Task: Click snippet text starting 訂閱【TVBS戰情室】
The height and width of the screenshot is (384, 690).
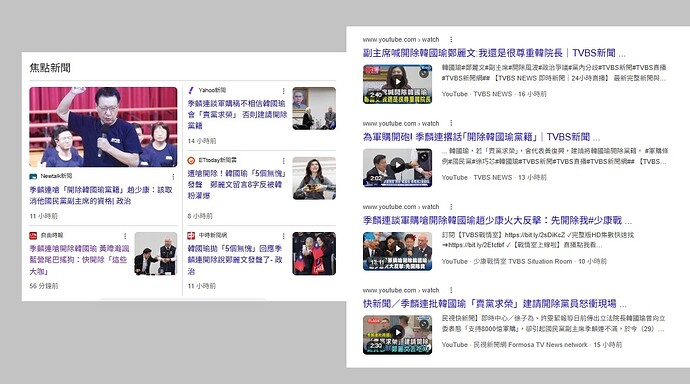Action: tap(538, 240)
